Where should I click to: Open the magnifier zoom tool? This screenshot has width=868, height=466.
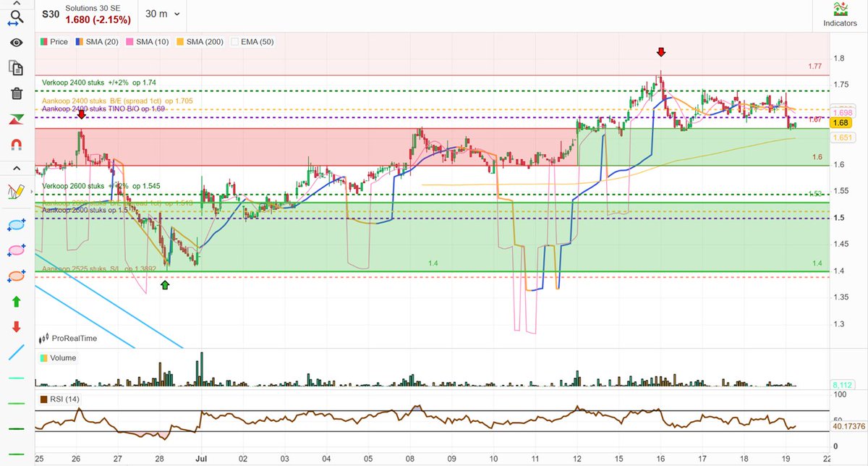(16, 16)
